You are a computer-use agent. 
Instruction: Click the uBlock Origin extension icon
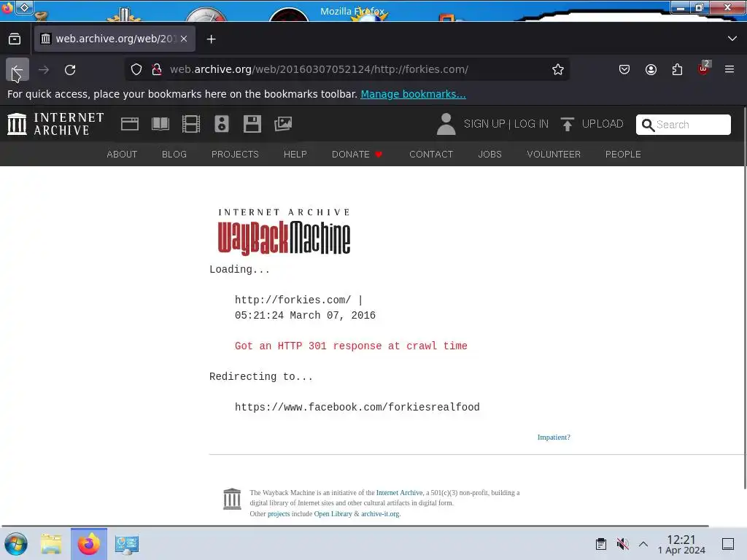pyautogui.click(x=704, y=69)
